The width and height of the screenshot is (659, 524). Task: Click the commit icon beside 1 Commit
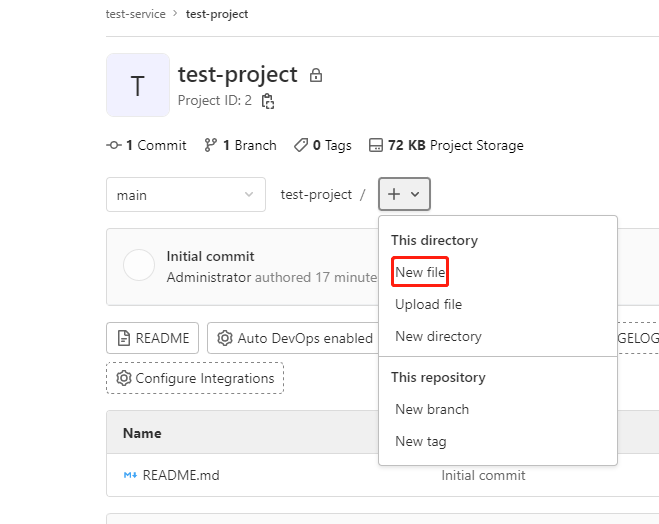click(114, 145)
